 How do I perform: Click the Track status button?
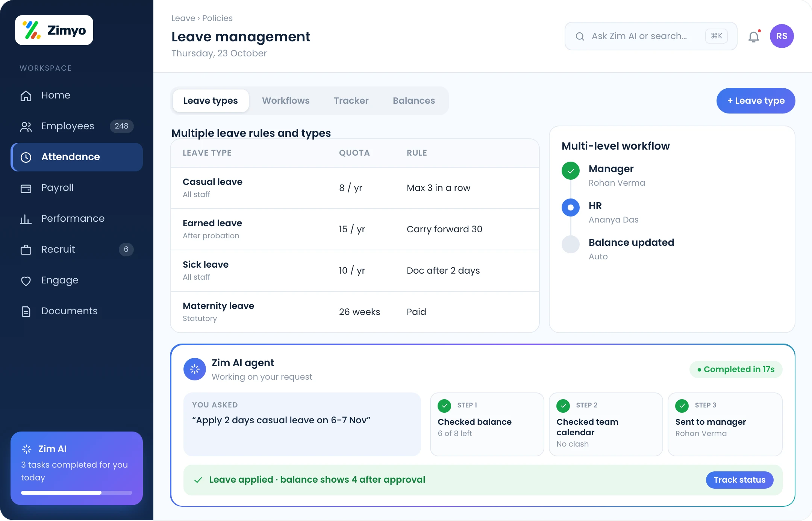pos(739,480)
